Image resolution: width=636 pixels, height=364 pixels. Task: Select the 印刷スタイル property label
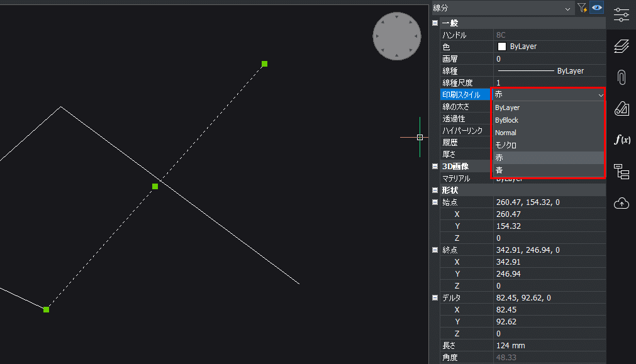(461, 94)
